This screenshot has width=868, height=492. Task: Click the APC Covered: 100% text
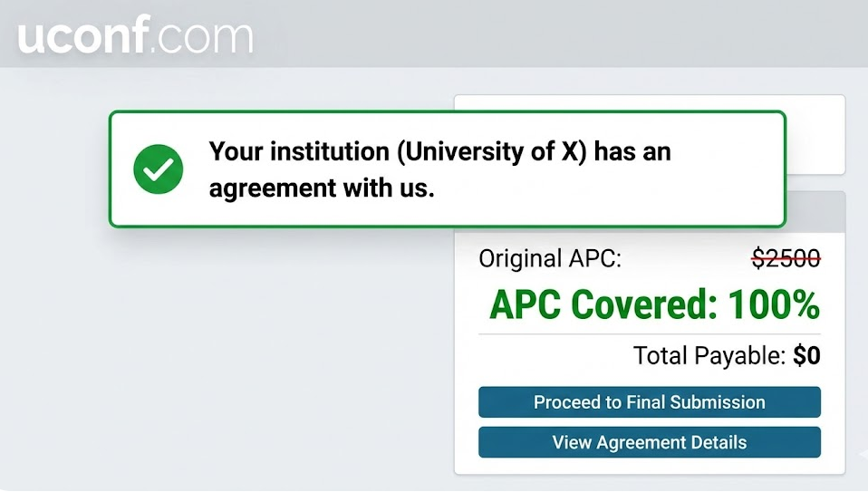[x=654, y=305]
